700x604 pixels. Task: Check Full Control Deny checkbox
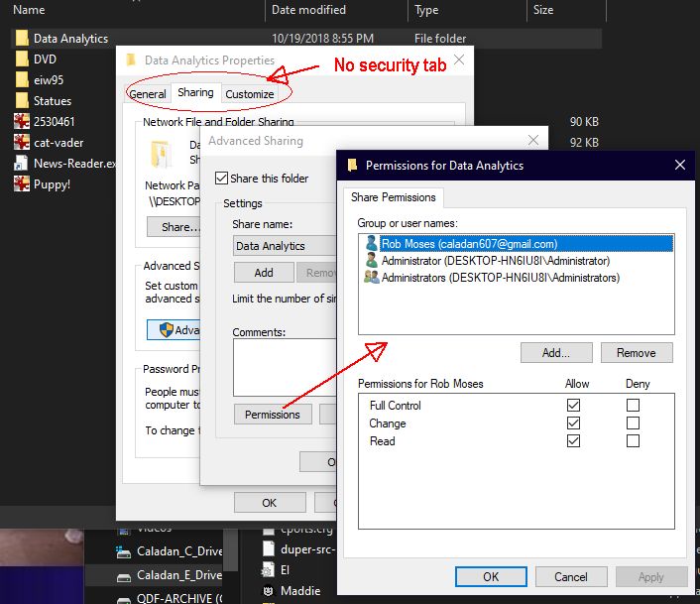click(x=633, y=406)
